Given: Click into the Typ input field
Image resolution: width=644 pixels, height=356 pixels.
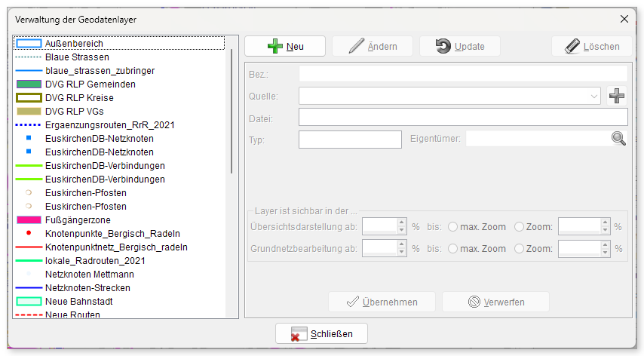Looking at the screenshot, I should (350, 140).
